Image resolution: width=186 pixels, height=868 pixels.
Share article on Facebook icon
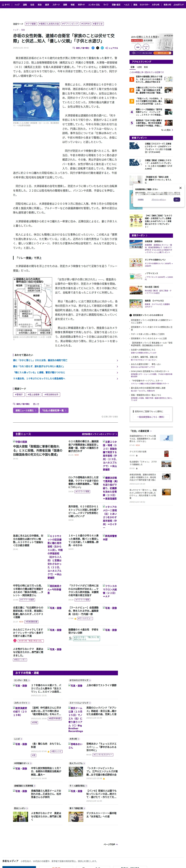[93, 48]
